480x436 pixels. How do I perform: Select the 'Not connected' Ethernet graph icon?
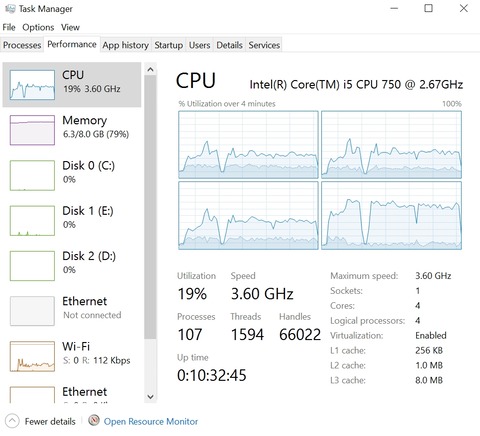(x=32, y=311)
